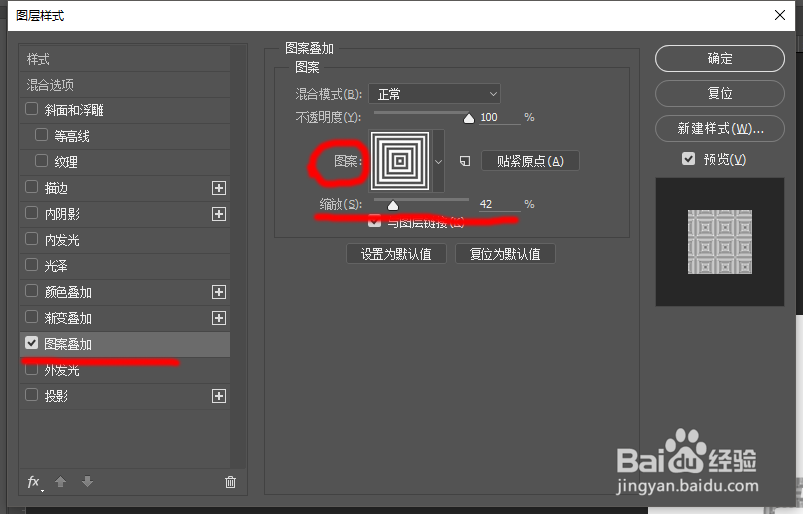Screen dimensions: 803x514
Task: Open 光泽 settings row
Action: tap(125, 266)
